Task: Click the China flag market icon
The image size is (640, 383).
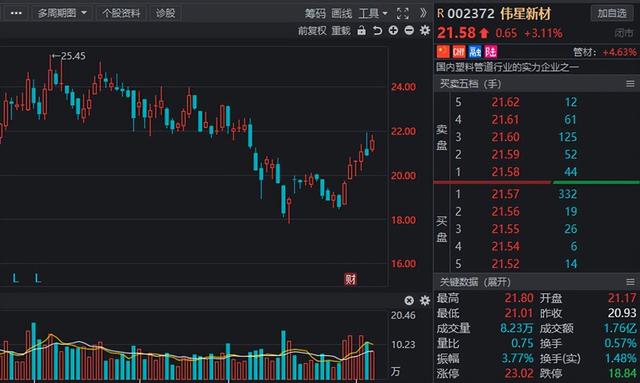Action: [443, 51]
